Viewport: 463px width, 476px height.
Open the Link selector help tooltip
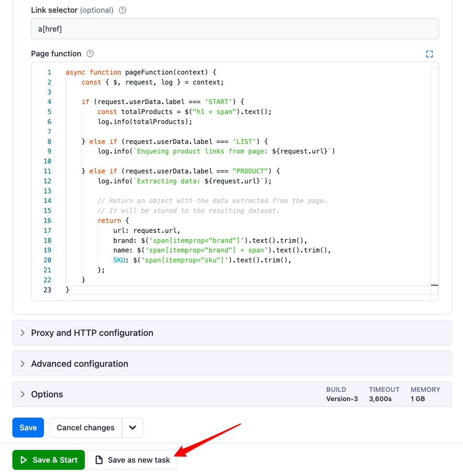[x=122, y=10]
